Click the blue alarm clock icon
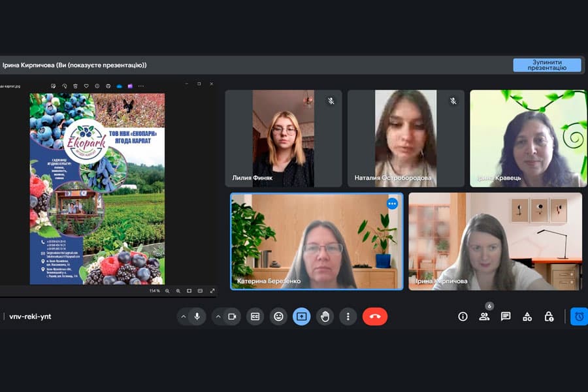Screen dimensions: 588x392 580,317
